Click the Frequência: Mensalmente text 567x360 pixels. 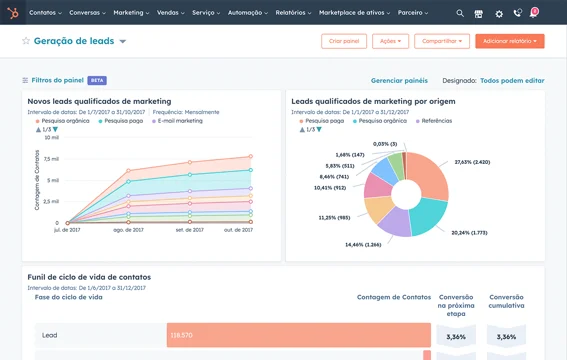tap(186, 112)
